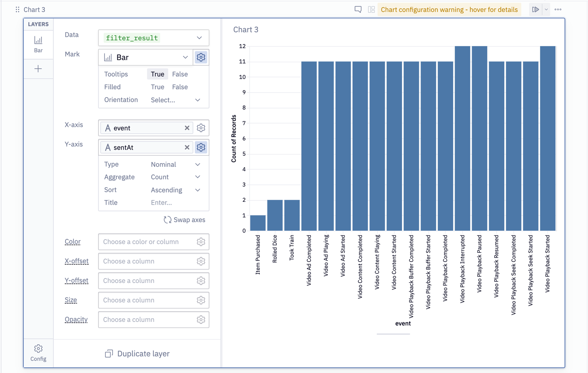
Task: Open the more options ellipsis menu
Action: (x=558, y=9)
